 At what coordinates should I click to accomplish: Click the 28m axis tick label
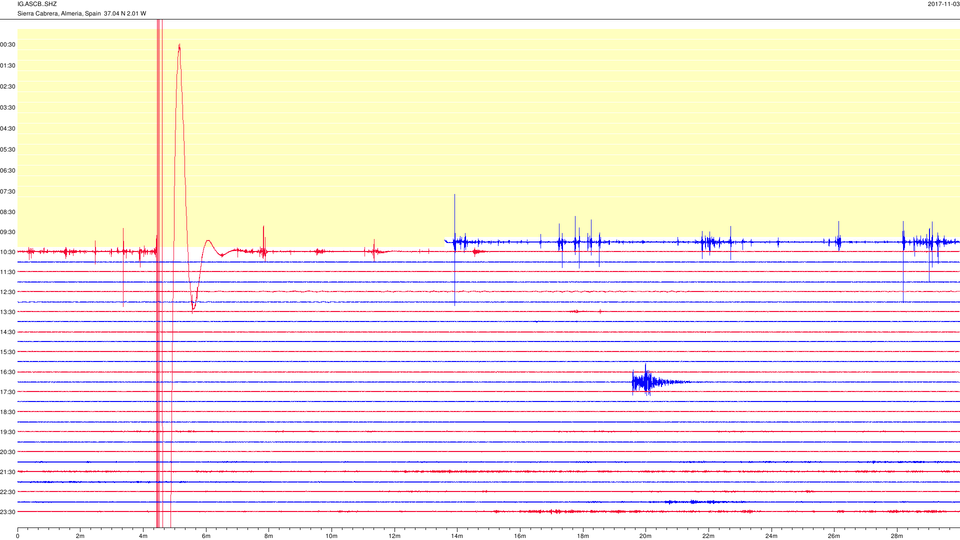tap(896, 536)
